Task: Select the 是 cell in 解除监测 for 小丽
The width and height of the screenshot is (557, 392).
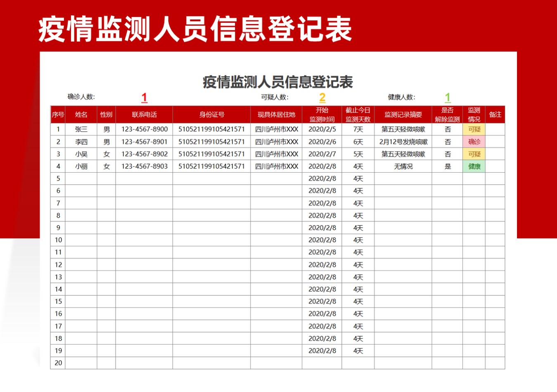Action: point(446,166)
